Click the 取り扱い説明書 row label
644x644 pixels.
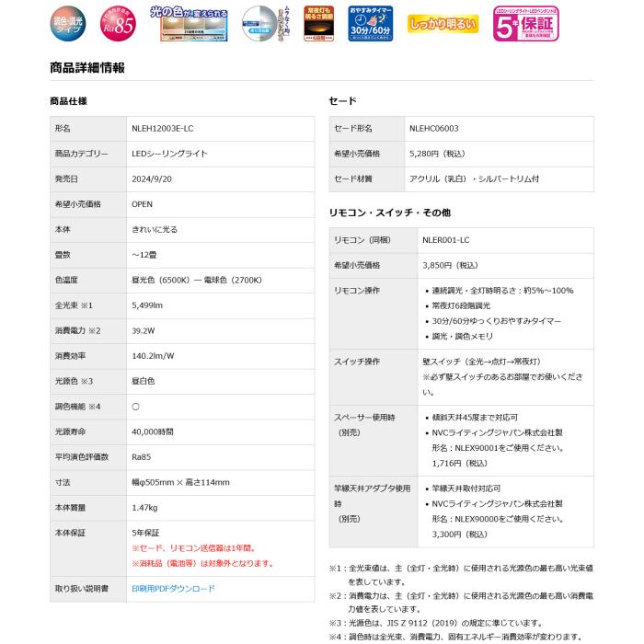82,589
